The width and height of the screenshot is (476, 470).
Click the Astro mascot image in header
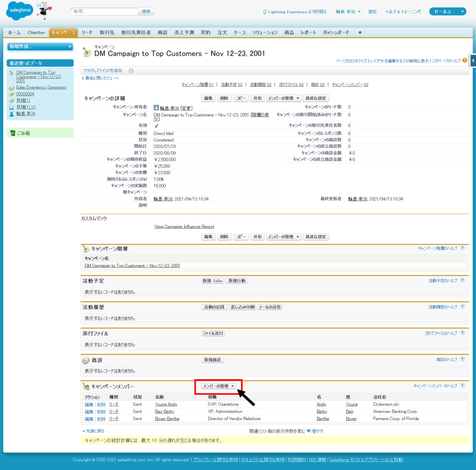tap(44, 10)
